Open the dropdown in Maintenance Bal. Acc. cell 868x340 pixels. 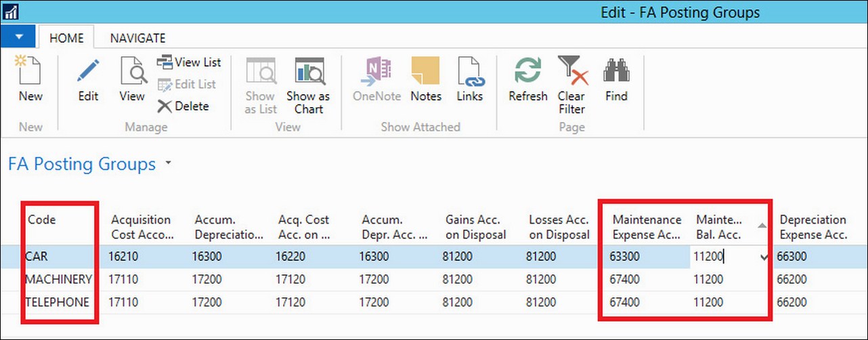[x=764, y=257]
